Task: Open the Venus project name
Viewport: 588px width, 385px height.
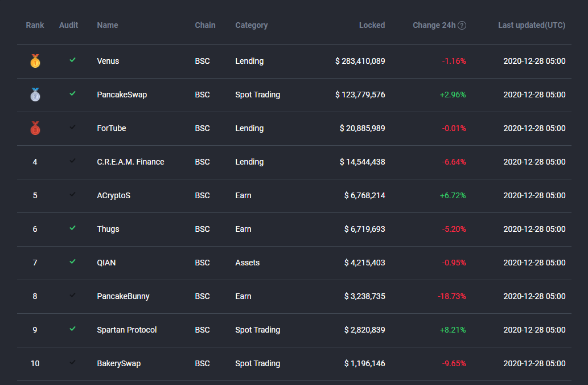Action: pos(108,61)
